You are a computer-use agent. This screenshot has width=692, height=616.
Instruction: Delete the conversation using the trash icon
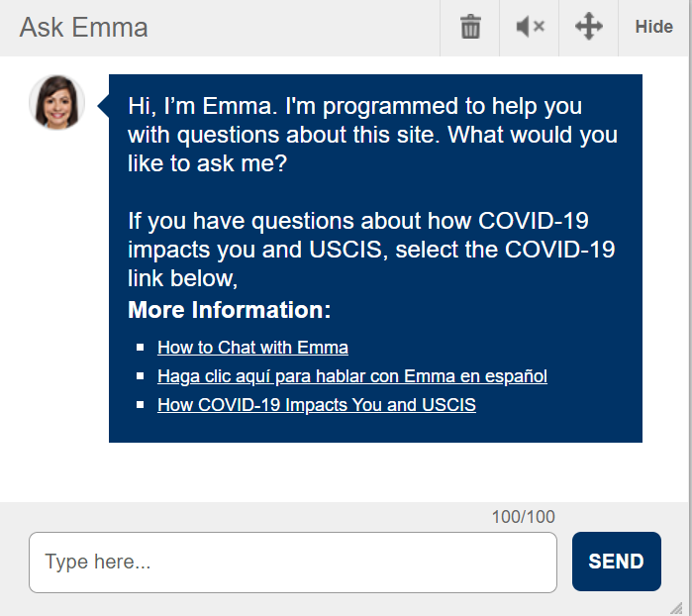(470, 27)
